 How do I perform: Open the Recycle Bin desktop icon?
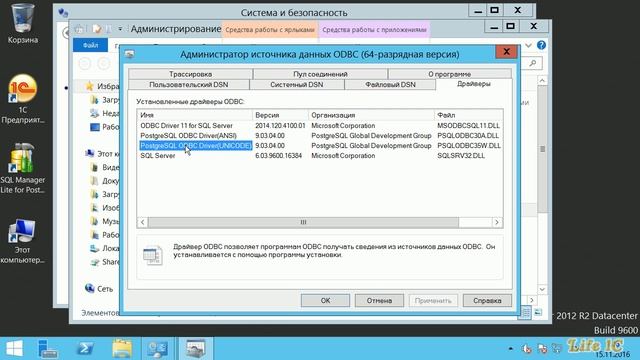click(22, 23)
